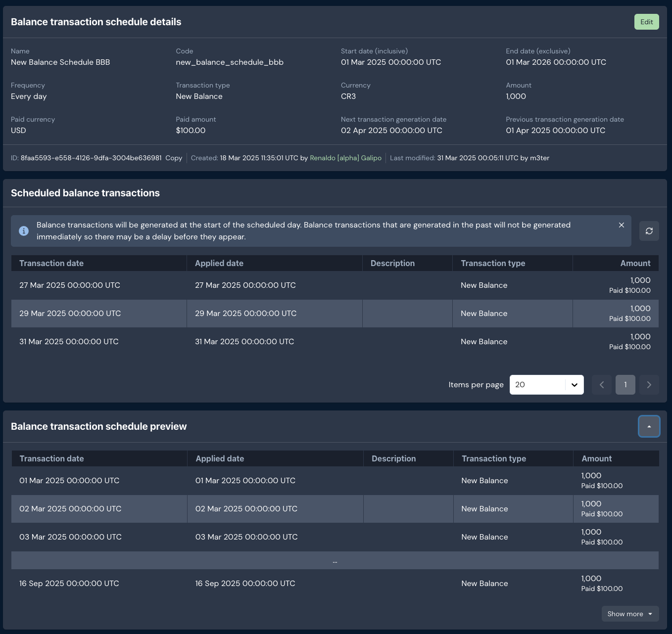Click New Balance type in the 16 Sep row
This screenshot has height=634, width=672.
(x=484, y=584)
